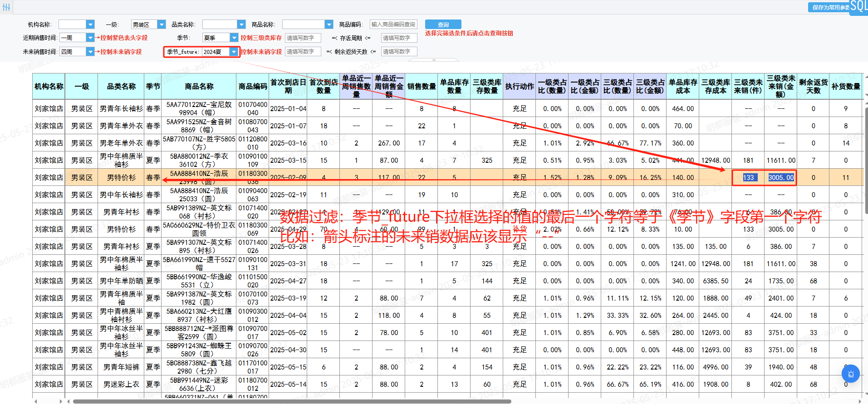Click the floating blue alarm bell button
868x404 pixels.
coord(850,374)
